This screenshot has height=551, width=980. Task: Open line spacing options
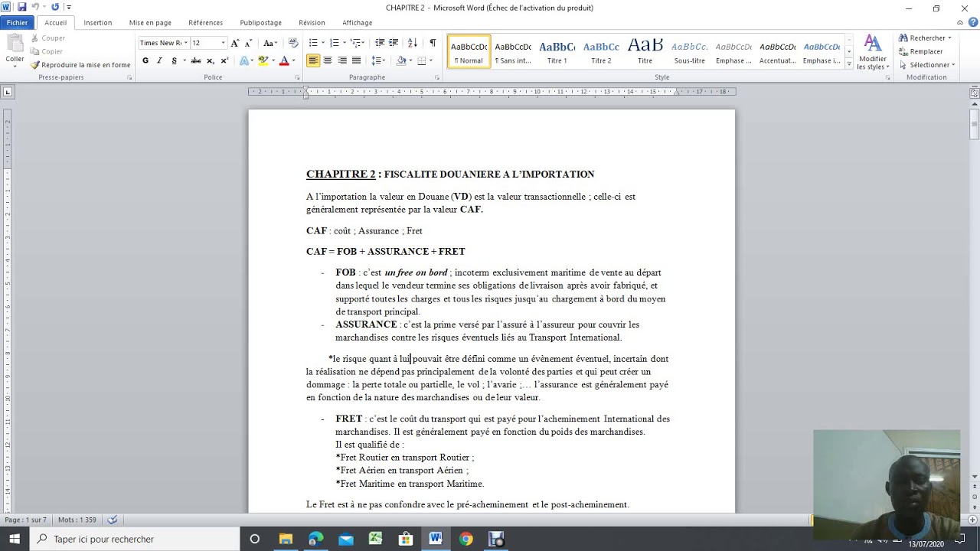click(x=378, y=60)
